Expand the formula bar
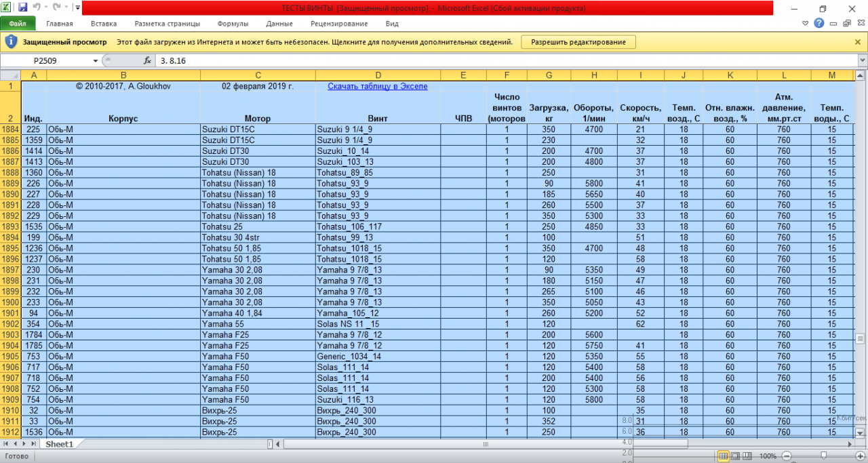 (x=862, y=60)
